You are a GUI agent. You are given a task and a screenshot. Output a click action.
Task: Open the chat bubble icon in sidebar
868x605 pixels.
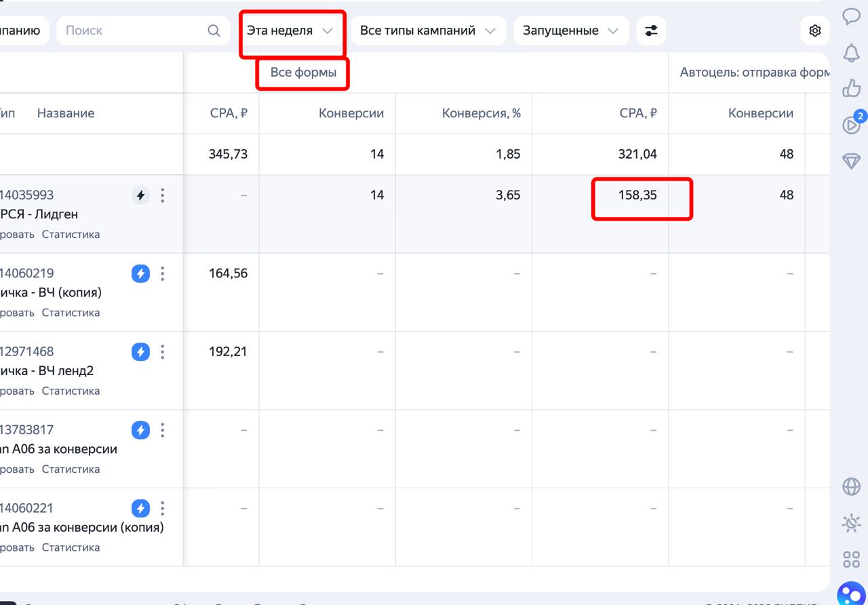(x=851, y=16)
